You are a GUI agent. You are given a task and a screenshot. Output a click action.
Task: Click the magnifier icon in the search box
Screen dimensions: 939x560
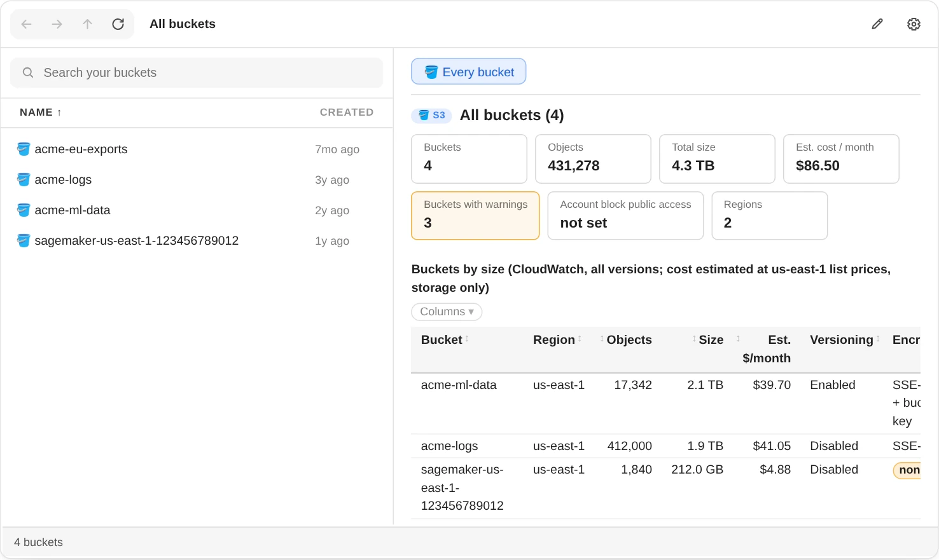pos(28,72)
